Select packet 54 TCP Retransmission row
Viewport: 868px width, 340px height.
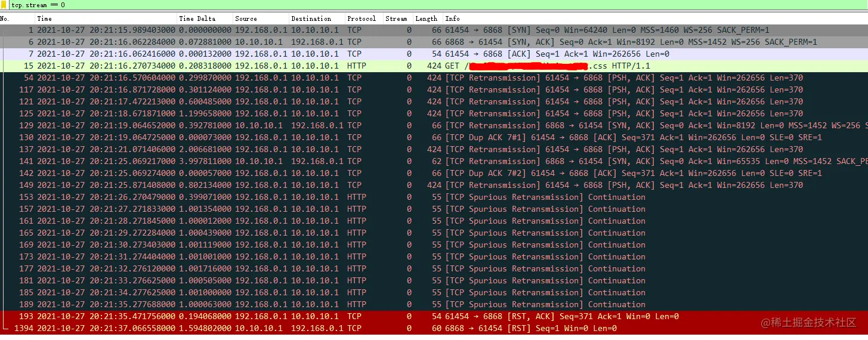pos(434,78)
